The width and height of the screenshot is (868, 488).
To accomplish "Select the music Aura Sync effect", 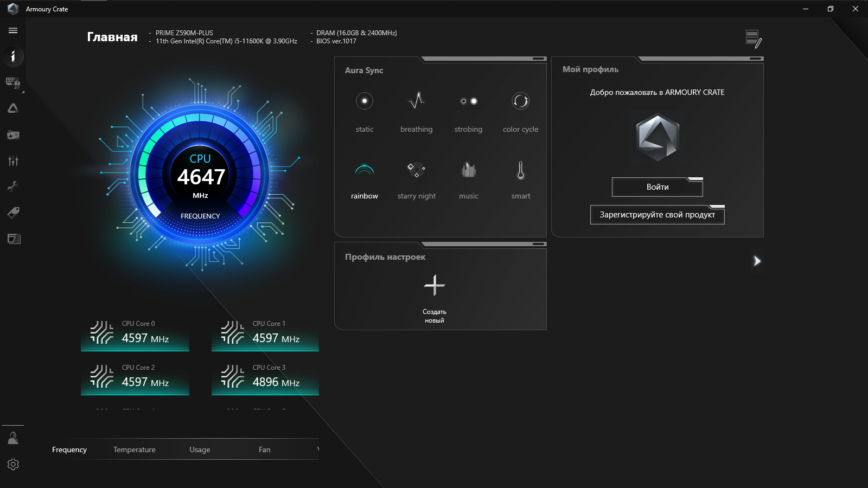I will (469, 180).
